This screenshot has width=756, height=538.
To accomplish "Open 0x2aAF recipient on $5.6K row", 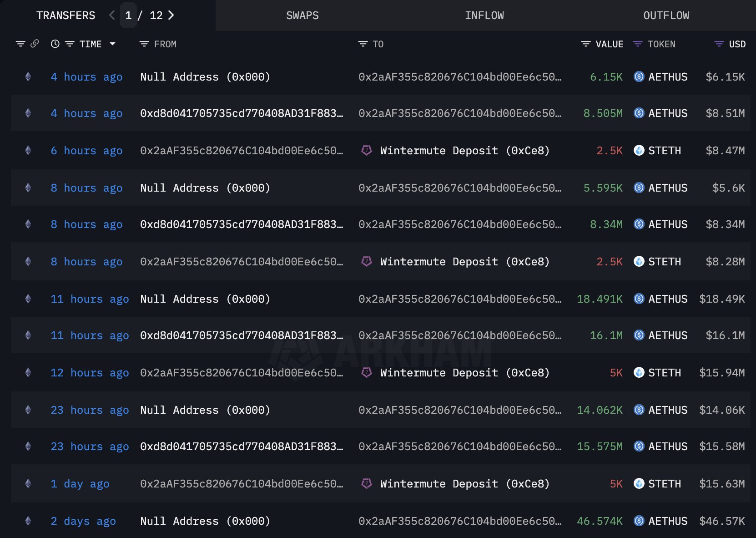I will pos(460,188).
